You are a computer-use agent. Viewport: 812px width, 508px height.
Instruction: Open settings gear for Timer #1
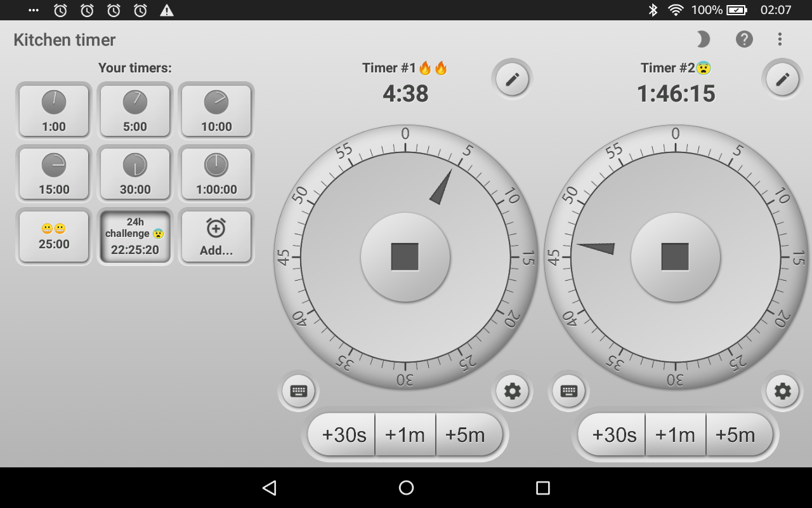click(x=512, y=392)
